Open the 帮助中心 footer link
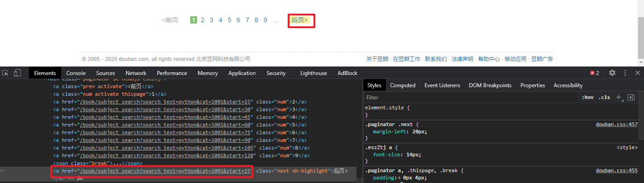 (x=489, y=59)
